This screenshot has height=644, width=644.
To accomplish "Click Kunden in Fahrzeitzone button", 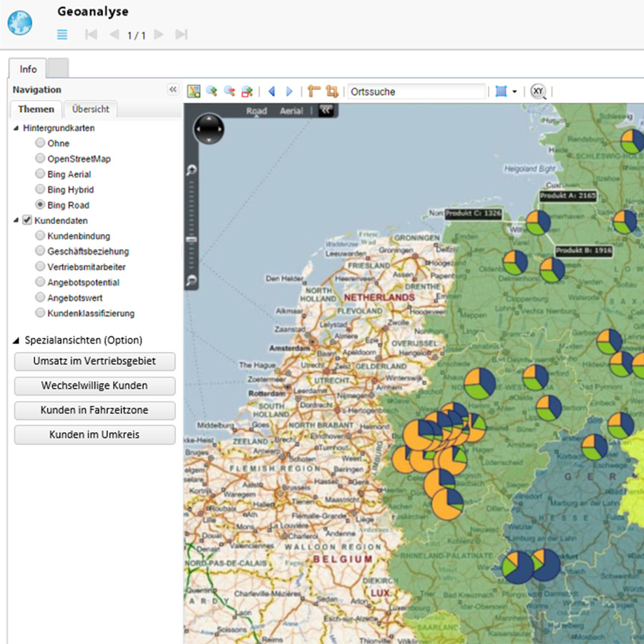I will (x=94, y=410).
